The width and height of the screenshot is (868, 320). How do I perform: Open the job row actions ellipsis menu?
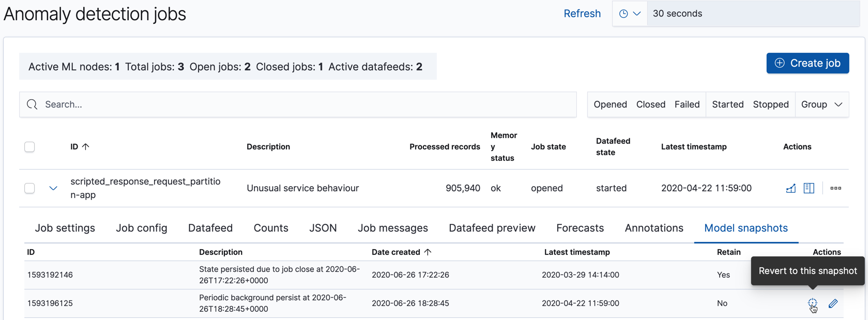(x=835, y=188)
